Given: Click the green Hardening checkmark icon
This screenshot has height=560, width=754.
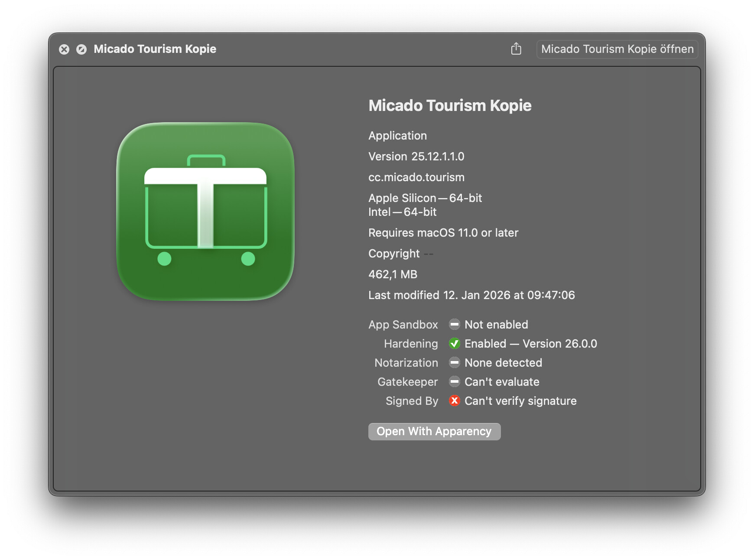Looking at the screenshot, I should (454, 344).
